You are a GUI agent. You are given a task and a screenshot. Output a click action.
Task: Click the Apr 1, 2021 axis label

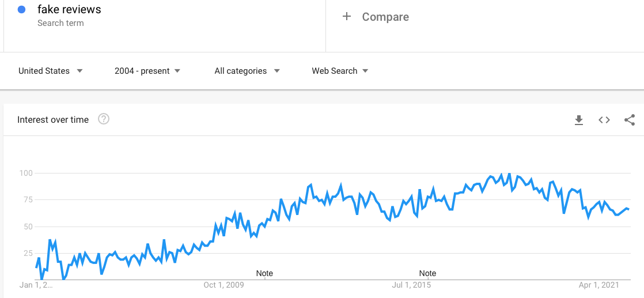point(599,284)
